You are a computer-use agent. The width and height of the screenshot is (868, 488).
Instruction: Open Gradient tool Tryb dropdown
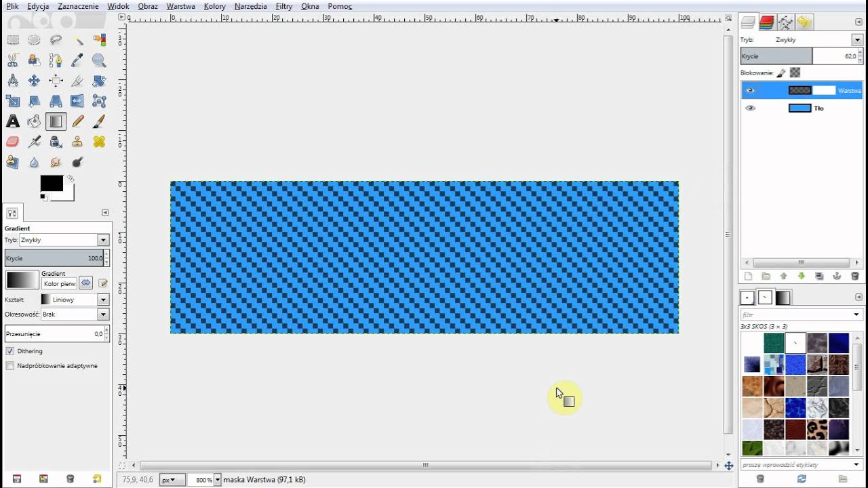(103, 240)
